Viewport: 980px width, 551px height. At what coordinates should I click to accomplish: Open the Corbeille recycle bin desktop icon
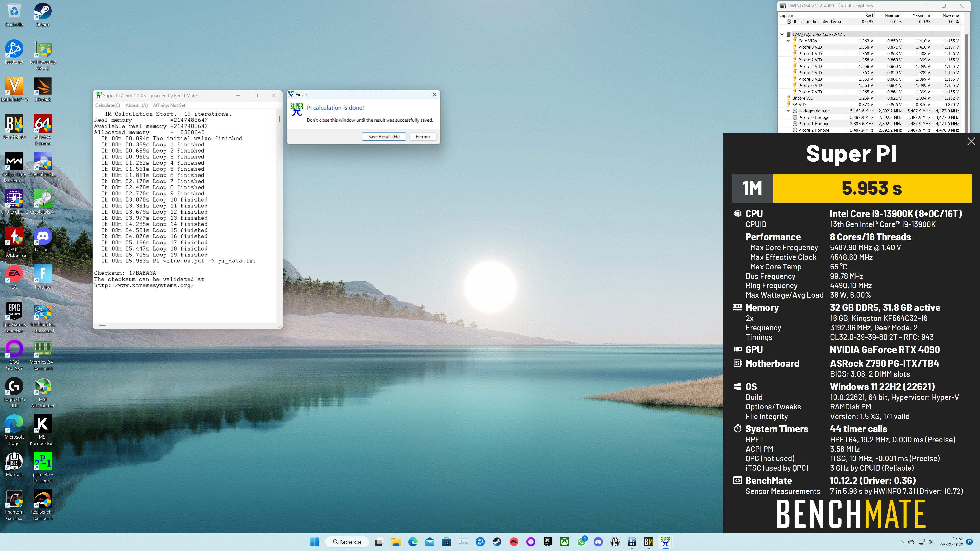[14, 15]
